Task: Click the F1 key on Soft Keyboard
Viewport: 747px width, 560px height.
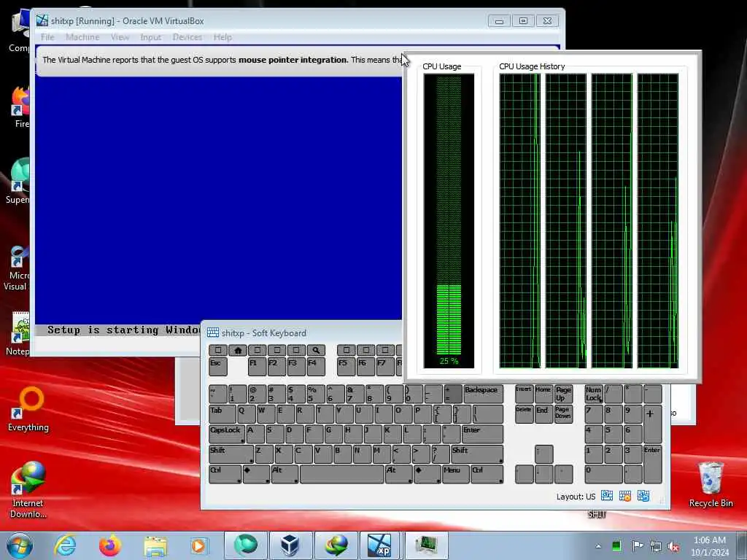Action: (257, 367)
